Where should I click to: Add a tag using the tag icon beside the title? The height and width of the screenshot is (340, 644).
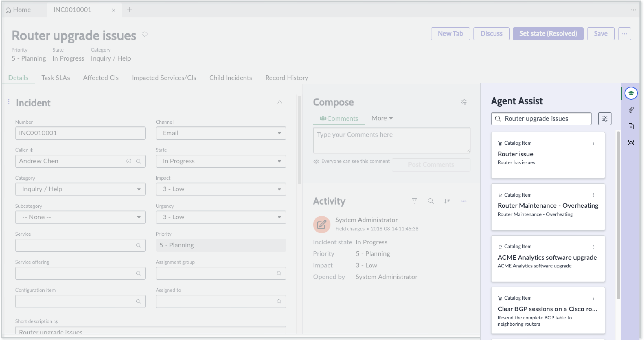144,34
